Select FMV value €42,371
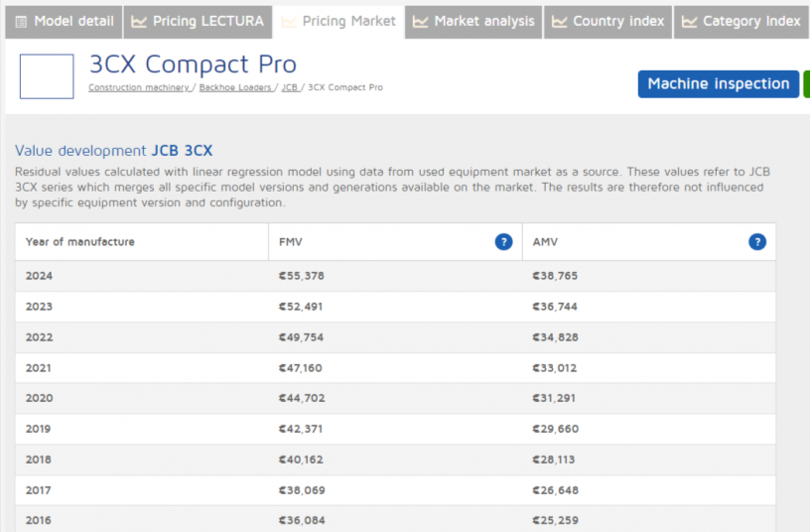 click(301, 429)
